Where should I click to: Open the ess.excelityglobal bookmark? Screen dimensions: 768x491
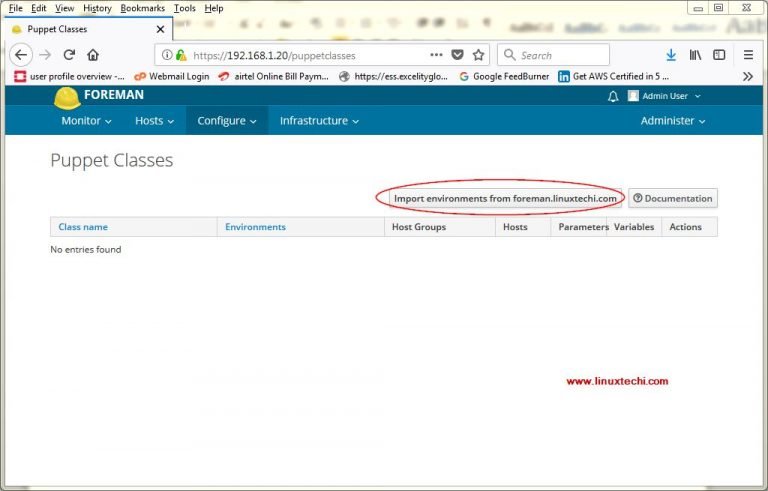pyautogui.click(x=393, y=76)
